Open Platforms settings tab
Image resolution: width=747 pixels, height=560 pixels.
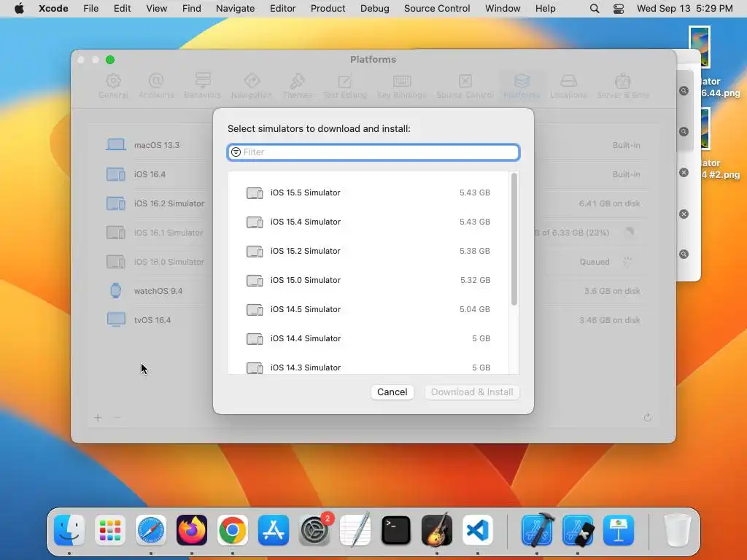click(x=522, y=86)
